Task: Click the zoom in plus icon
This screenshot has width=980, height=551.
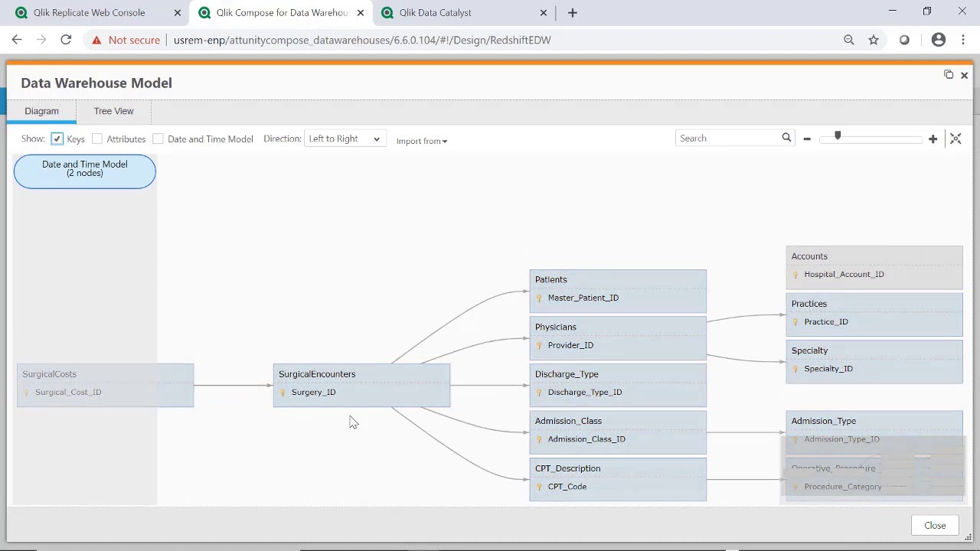Action: point(933,139)
